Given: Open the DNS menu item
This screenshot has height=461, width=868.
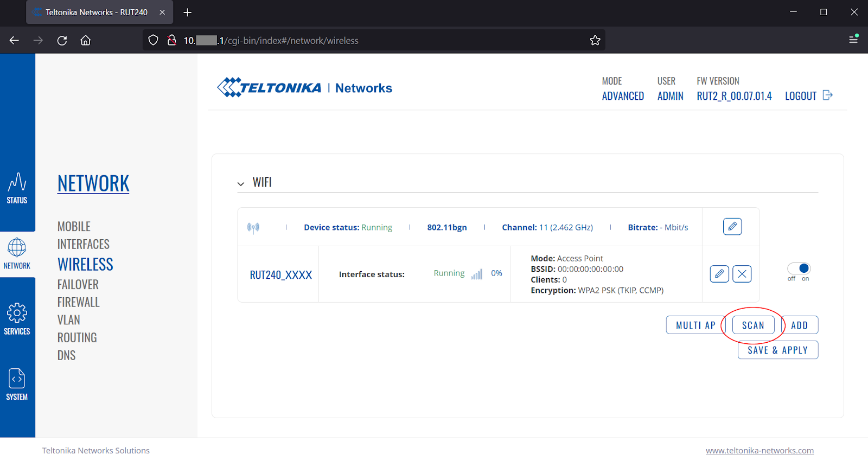Looking at the screenshot, I should point(67,355).
